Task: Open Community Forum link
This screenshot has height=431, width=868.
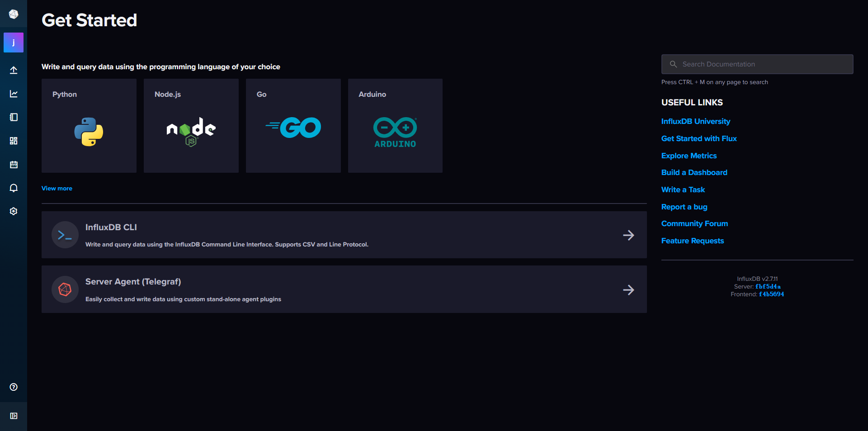Action: 695,223
